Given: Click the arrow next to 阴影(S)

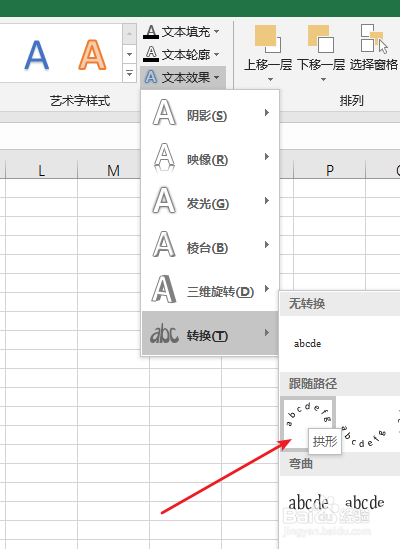Looking at the screenshot, I should point(267,112).
